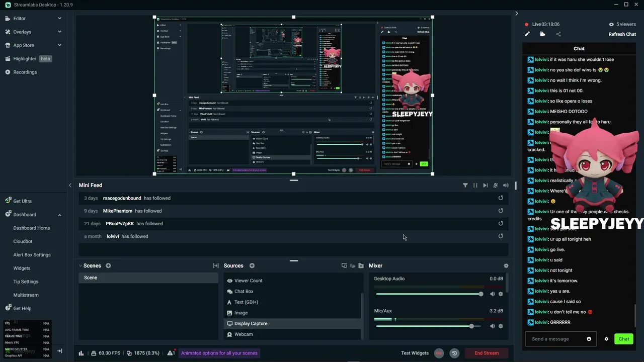The width and height of the screenshot is (644, 362).
Task: Click End Stream button
Action: 487,353
